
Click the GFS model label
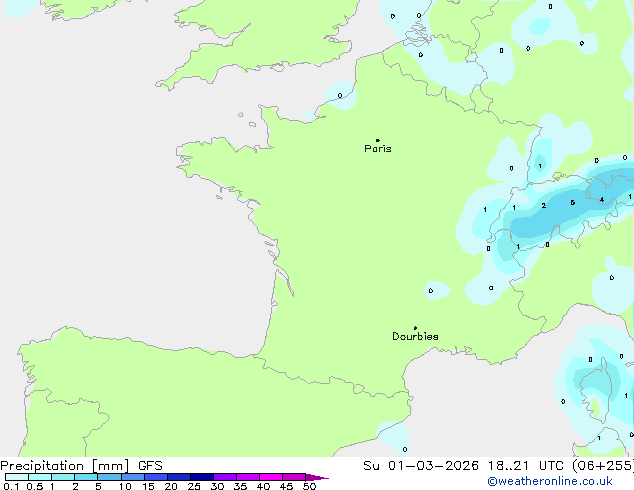coord(150,466)
